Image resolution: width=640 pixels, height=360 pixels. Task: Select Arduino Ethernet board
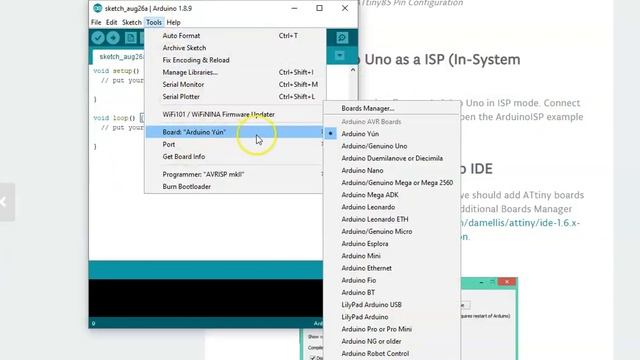(392, 268)
